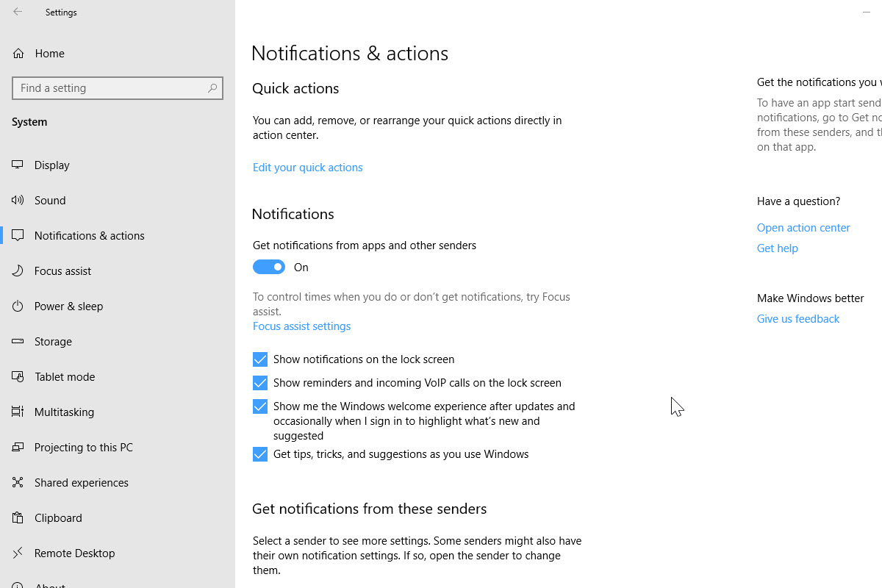Go to Sound settings label
Screen dimensions: 882x588
pyautogui.click(x=50, y=200)
